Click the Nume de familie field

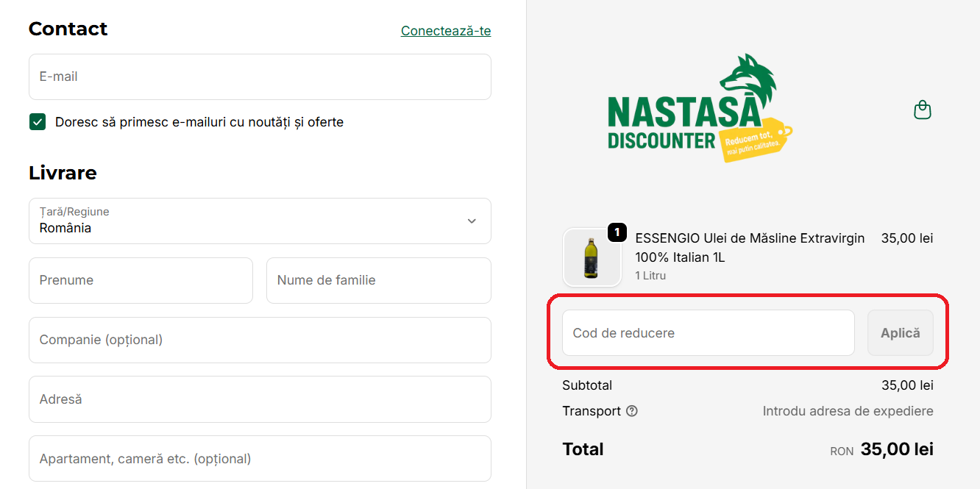[378, 280]
